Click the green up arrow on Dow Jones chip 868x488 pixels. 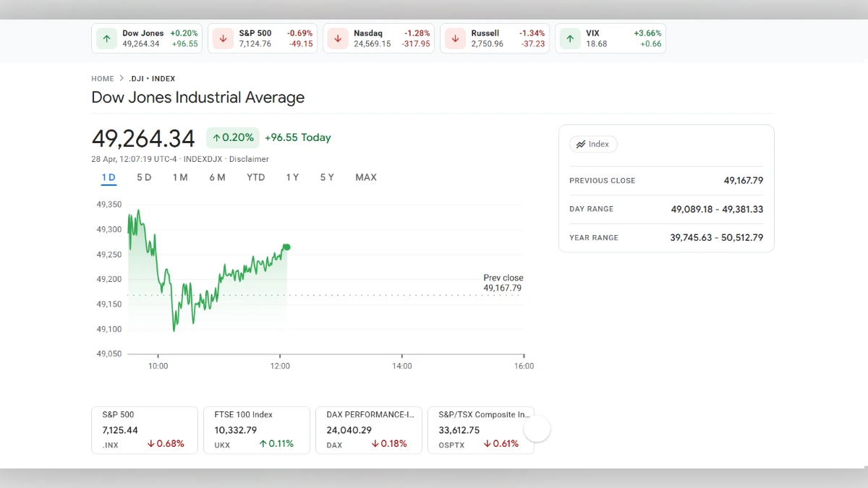pyautogui.click(x=106, y=38)
